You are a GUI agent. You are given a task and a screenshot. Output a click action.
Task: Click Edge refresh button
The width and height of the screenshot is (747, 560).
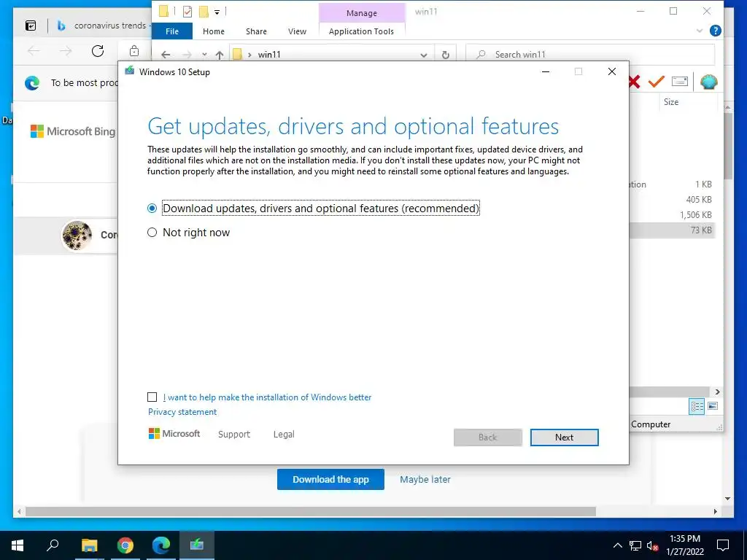[98, 51]
